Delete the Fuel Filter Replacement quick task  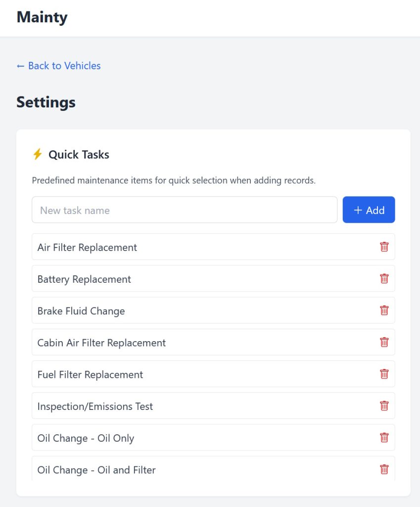tap(384, 374)
